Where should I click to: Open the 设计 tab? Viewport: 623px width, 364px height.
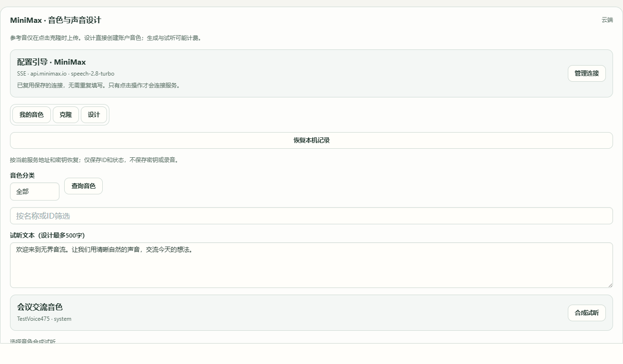pos(94,115)
